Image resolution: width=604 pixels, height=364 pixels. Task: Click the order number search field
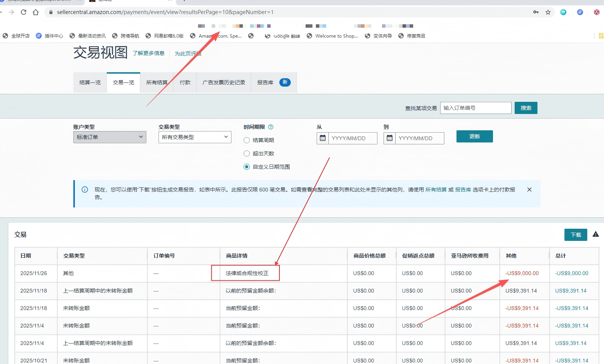476,108
